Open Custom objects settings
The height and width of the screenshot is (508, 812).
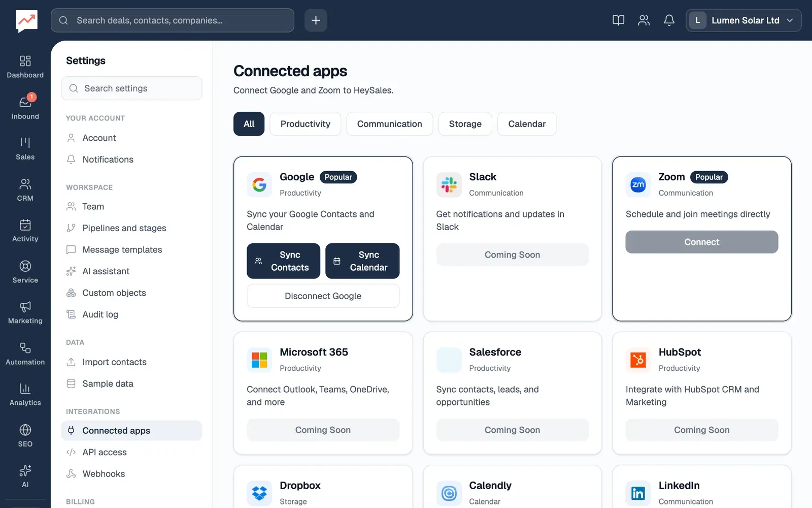(x=131, y=293)
